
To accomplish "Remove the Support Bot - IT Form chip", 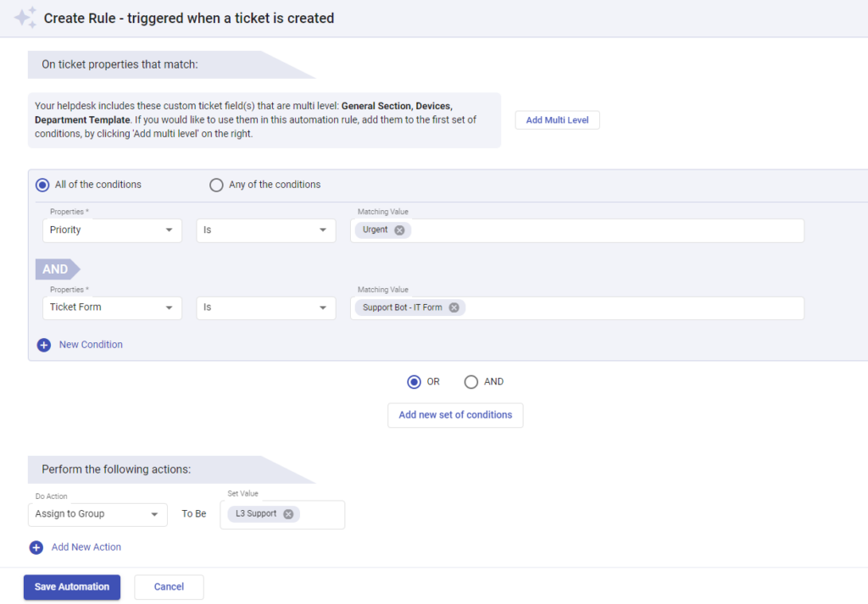I will (x=454, y=308).
